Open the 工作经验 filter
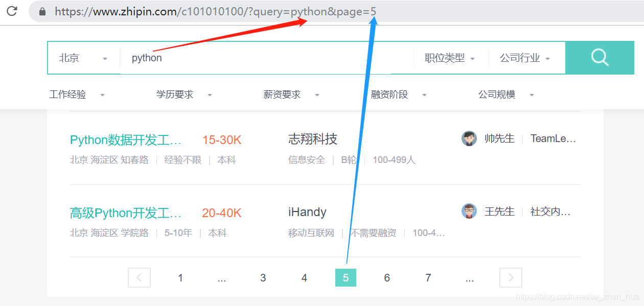Screen dimensions: 644x306 (x=77, y=95)
